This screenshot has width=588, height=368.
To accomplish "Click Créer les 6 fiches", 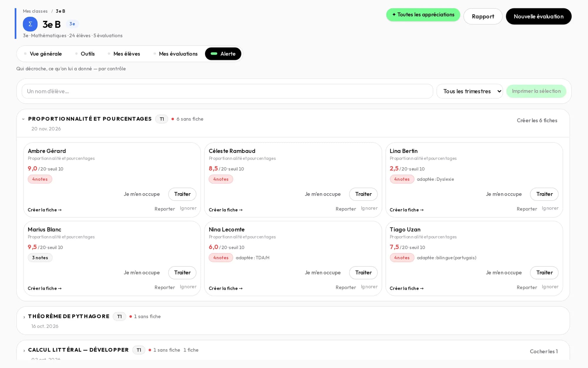I will [537, 120].
